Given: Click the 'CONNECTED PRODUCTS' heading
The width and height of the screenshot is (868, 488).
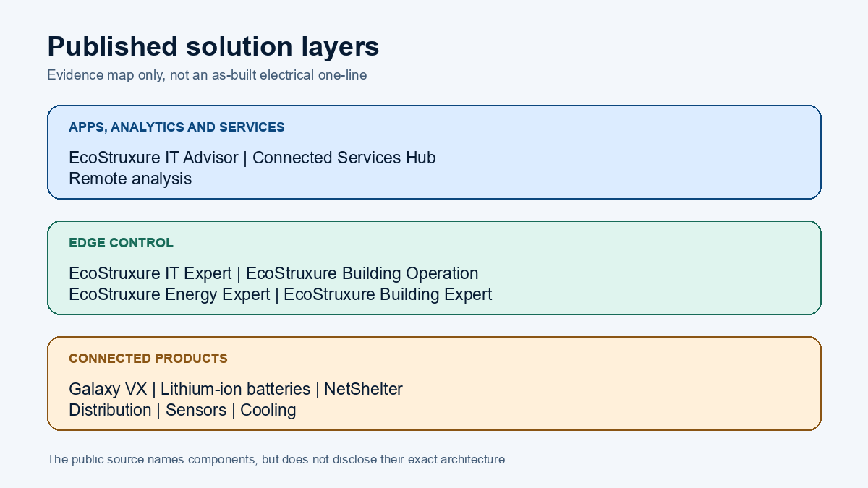Looking at the screenshot, I should 148,359.
